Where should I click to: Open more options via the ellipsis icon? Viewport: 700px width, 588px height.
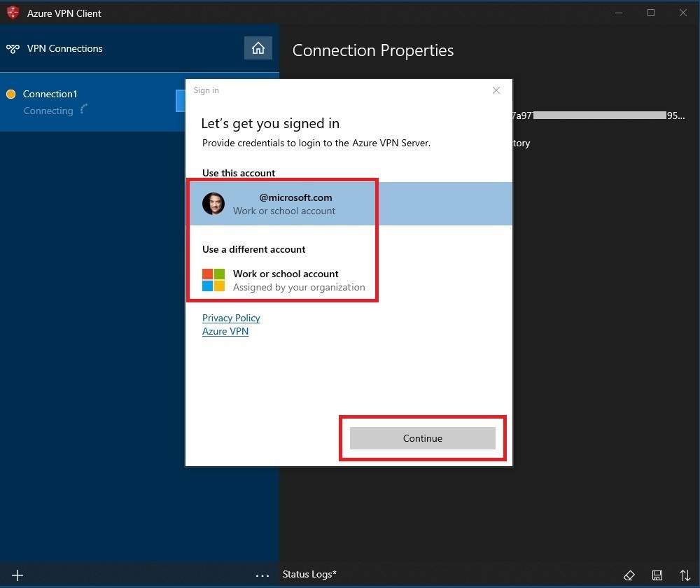click(x=262, y=575)
